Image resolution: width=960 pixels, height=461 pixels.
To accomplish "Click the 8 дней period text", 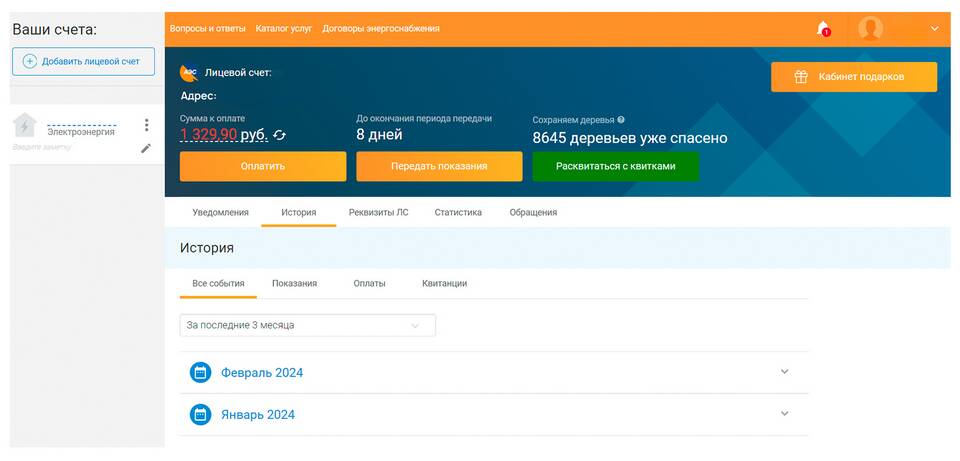I will pos(380,135).
